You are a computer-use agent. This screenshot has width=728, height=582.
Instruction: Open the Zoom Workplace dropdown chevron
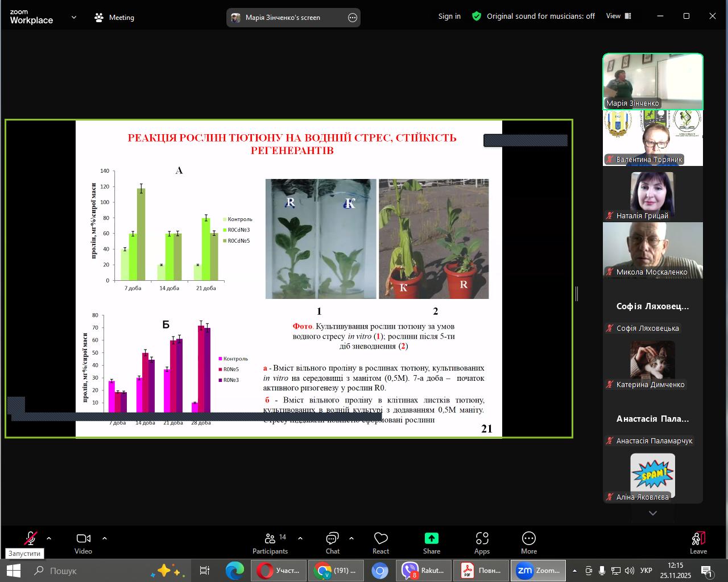point(74,18)
